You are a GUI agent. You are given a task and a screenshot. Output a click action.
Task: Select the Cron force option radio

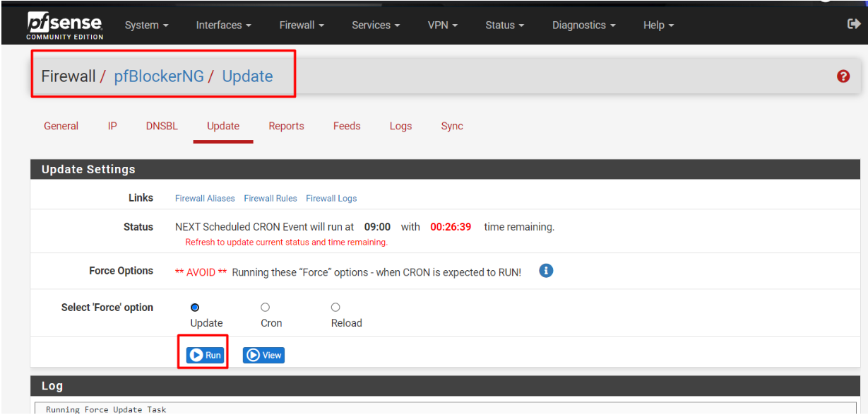[x=265, y=308]
